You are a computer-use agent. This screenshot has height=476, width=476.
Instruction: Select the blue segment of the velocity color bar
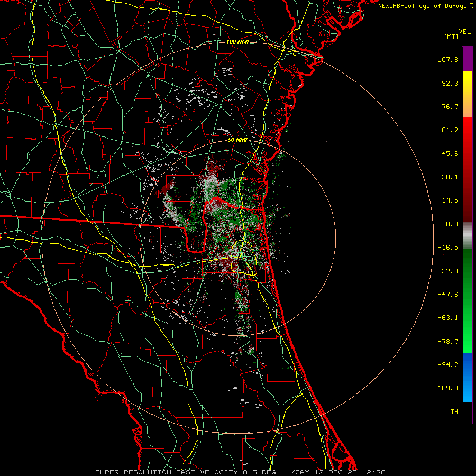(467, 377)
